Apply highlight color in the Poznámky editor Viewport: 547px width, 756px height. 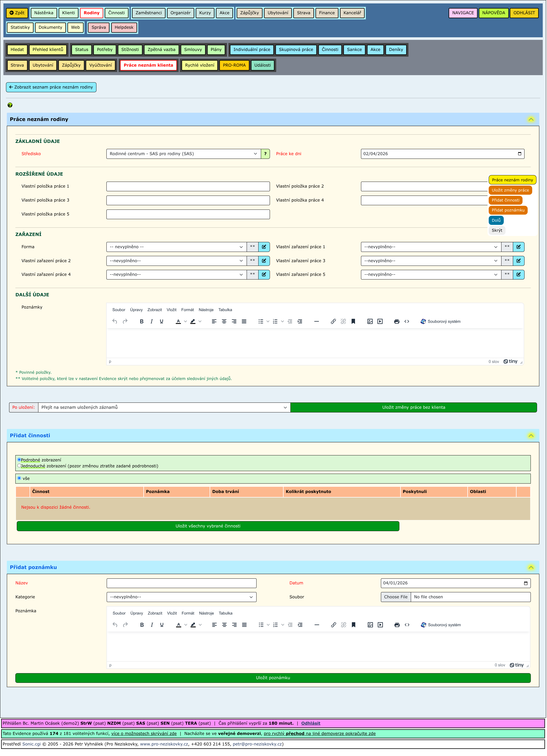pos(193,322)
